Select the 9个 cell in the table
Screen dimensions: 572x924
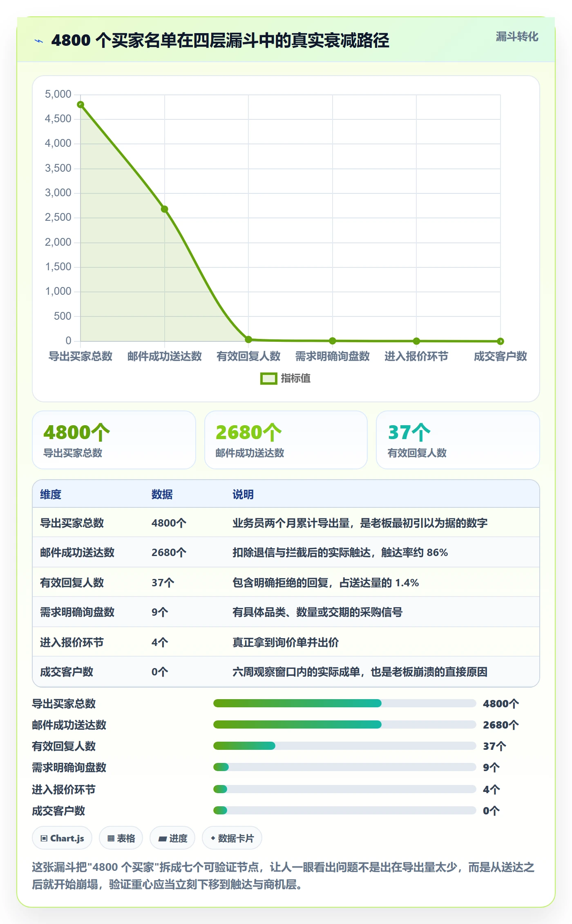160,612
